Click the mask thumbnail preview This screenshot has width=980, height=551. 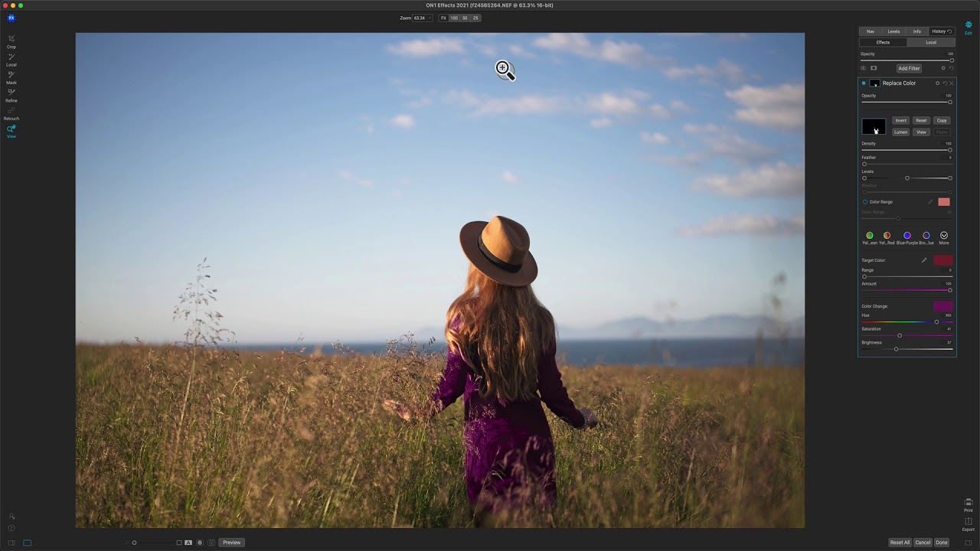point(874,126)
